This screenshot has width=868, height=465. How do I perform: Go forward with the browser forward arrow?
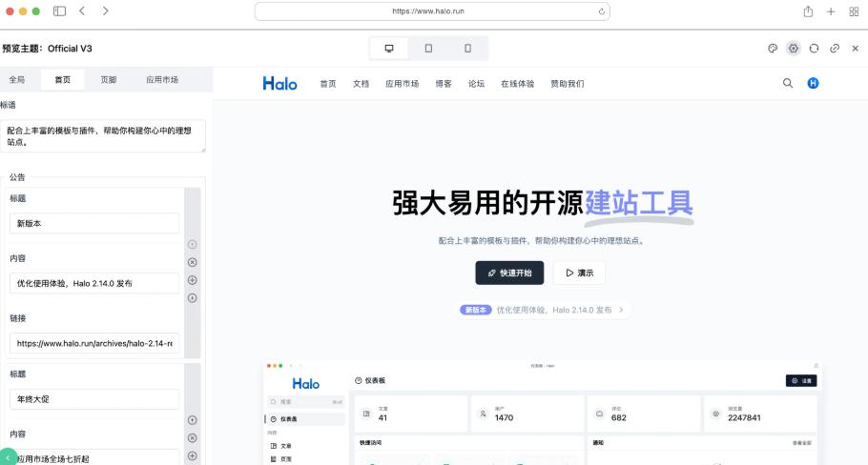105,11
